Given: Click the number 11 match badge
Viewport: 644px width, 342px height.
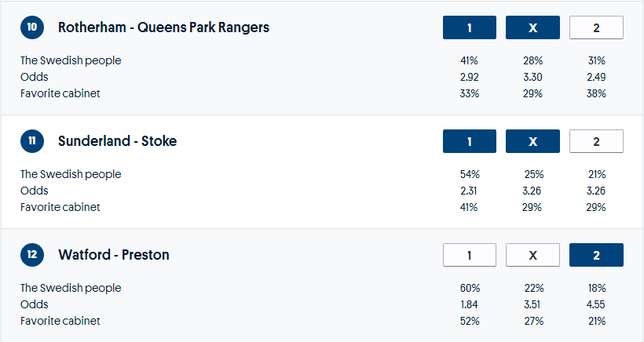Looking at the screenshot, I should pyautogui.click(x=31, y=141).
